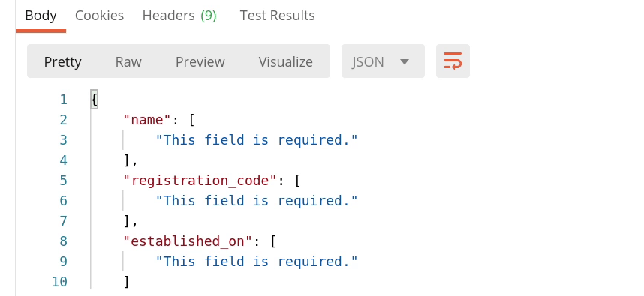
Task: Click the "established_on" key
Action: pyautogui.click(x=188, y=241)
